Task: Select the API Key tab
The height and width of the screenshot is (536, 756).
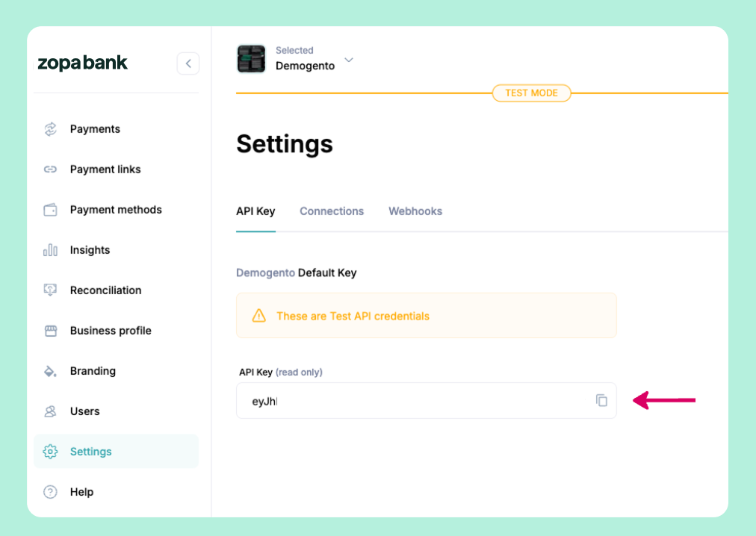Action: pyautogui.click(x=255, y=211)
